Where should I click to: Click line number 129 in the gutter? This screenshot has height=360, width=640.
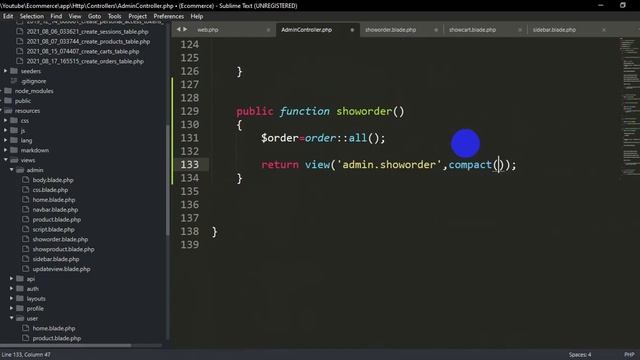coord(190,111)
